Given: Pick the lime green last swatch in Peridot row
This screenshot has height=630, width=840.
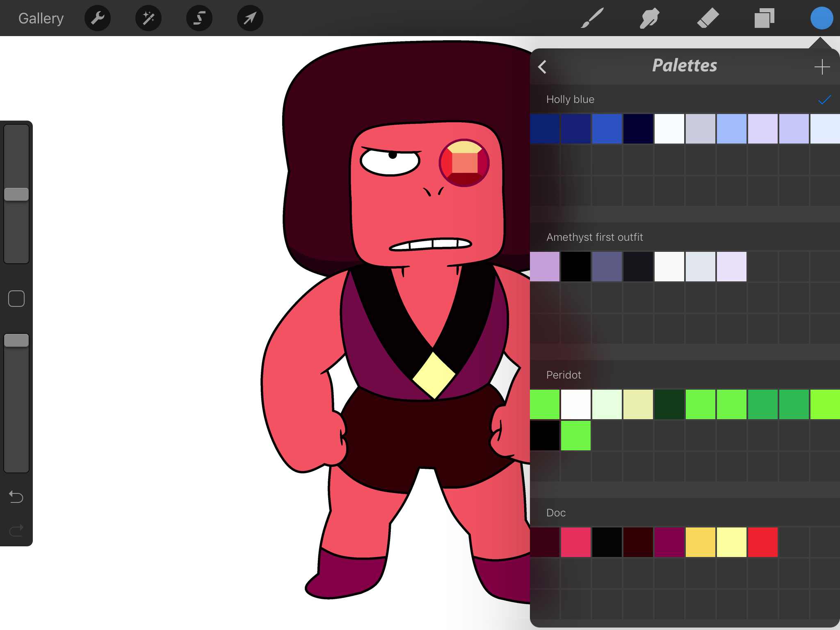Looking at the screenshot, I should click(825, 404).
